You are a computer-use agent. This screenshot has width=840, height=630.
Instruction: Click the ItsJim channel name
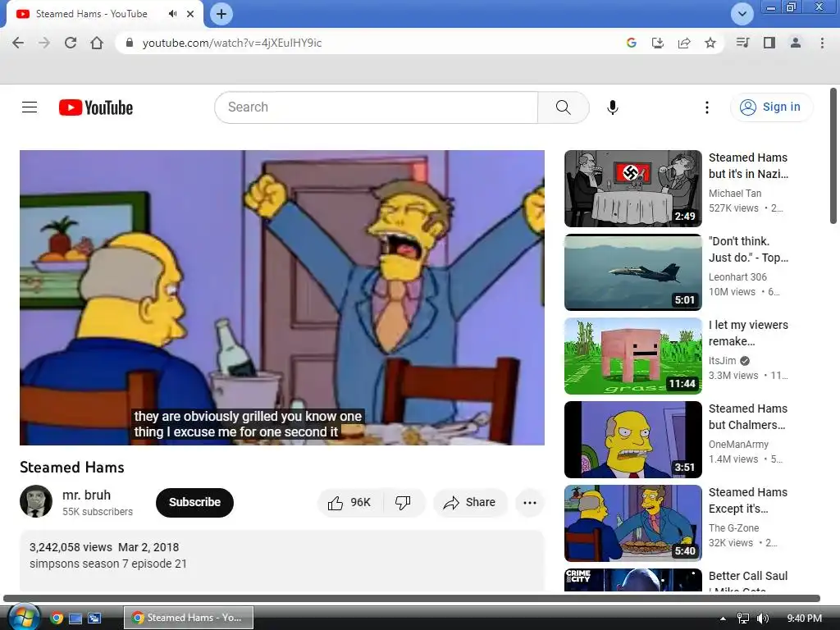tap(722, 361)
